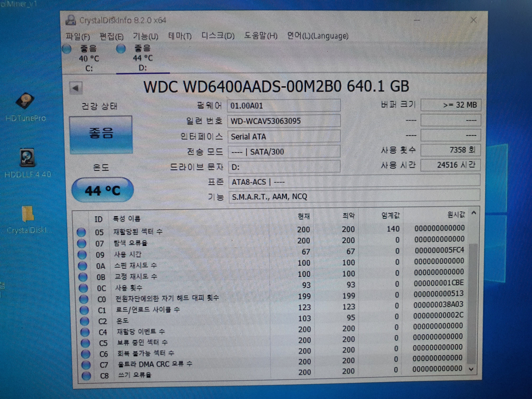The width and height of the screenshot is (532, 399).
Task: Click the 원시값 column header
Action: 456,214
